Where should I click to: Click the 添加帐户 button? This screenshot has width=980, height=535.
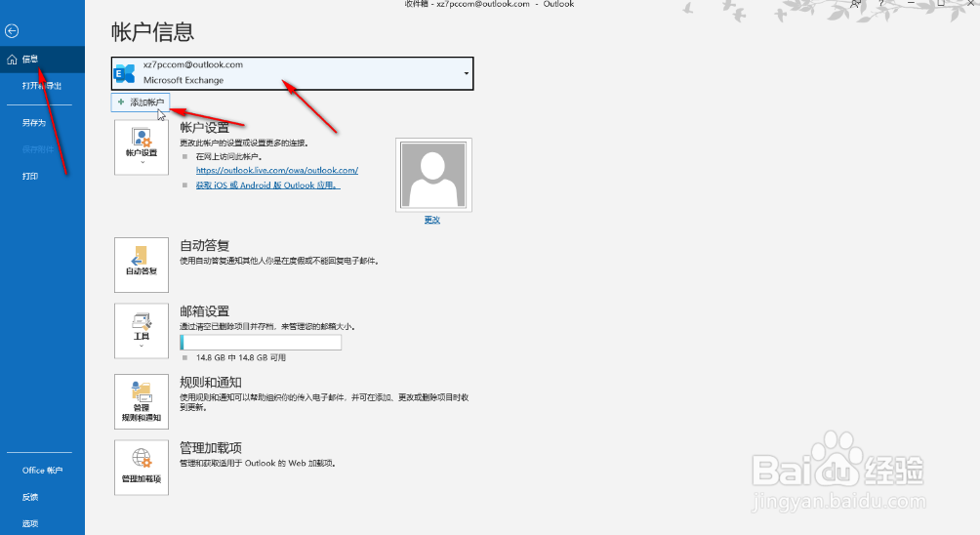141,102
